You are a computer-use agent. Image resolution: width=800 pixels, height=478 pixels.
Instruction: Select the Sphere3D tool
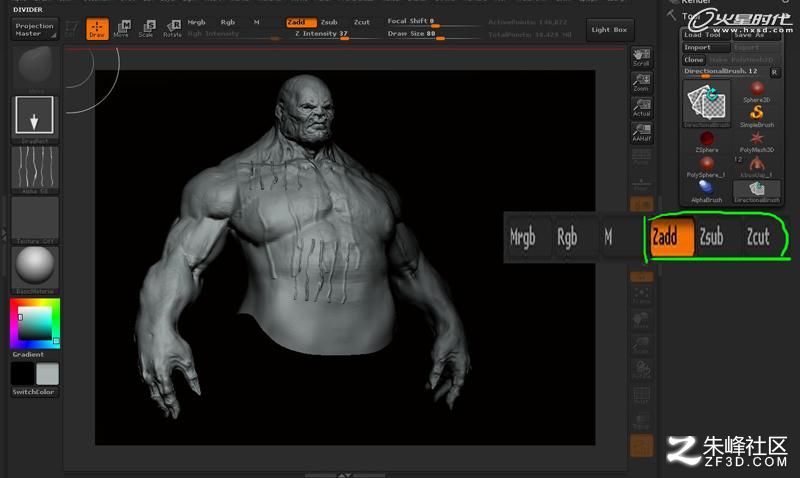click(757, 92)
